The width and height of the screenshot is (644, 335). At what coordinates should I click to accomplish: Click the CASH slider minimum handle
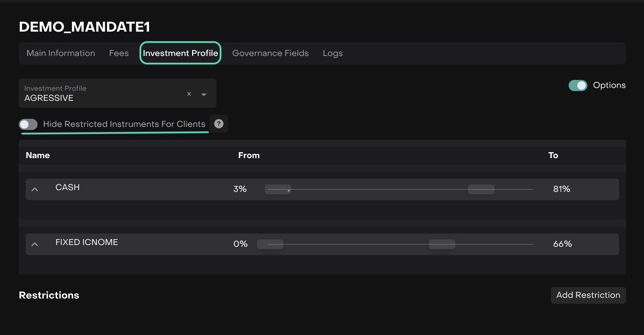click(x=278, y=189)
